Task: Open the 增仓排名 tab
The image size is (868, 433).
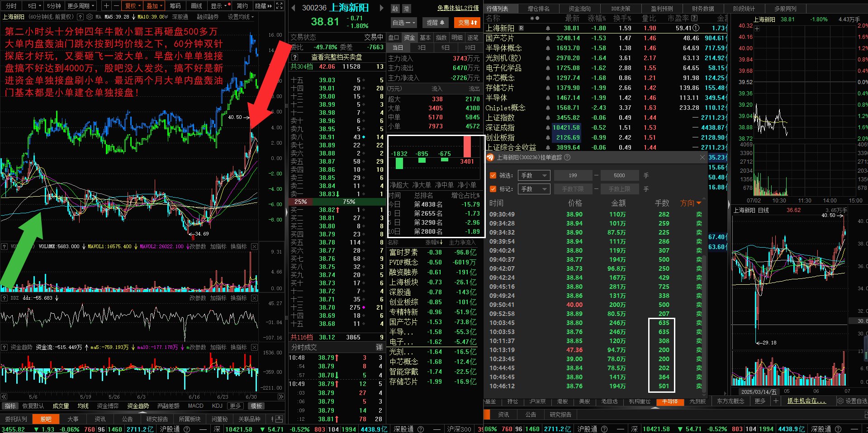Action: pos(538,9)
